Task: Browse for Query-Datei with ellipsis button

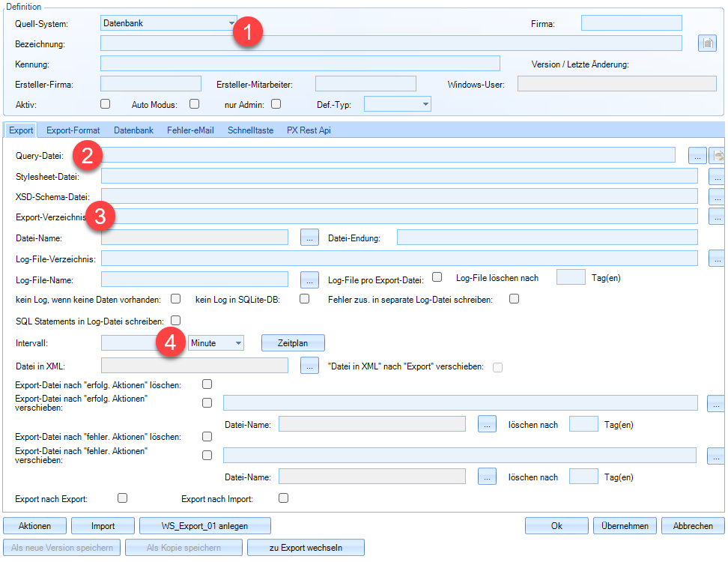Action: coord(697,155)
